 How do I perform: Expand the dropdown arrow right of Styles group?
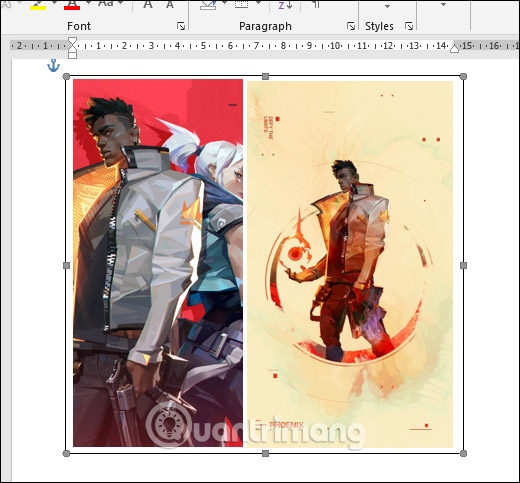[443, 5]
